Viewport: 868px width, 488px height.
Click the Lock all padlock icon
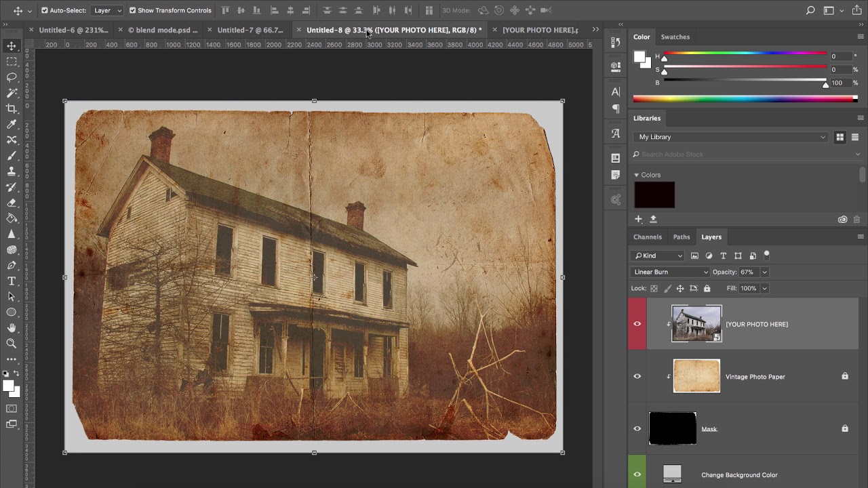(707, 288)
